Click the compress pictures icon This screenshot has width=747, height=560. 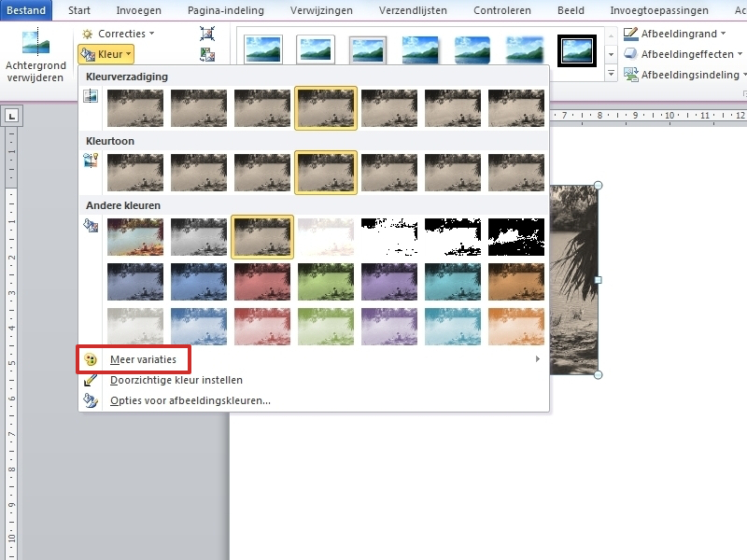(x=207, y=34)
